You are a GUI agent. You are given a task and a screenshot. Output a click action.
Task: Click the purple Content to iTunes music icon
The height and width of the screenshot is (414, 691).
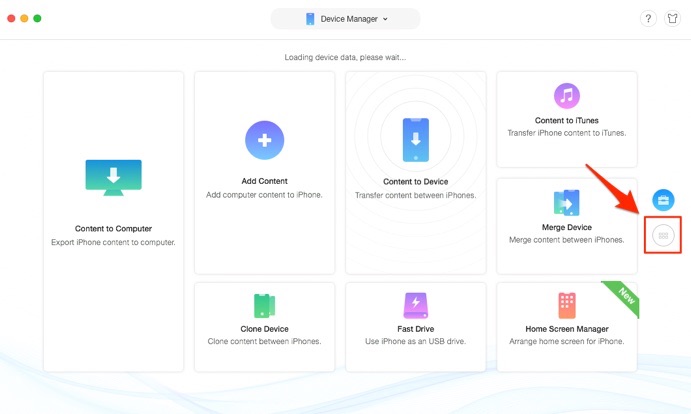tap(567, 95)
